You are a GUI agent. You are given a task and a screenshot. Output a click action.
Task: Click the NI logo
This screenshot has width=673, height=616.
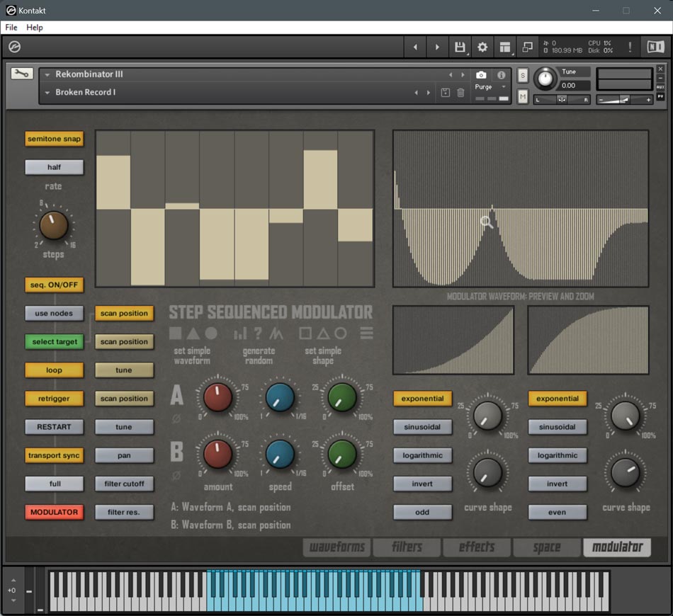point(655,47)
